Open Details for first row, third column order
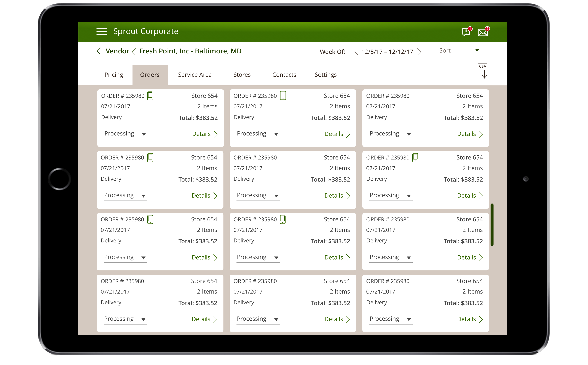The height and width of the screenshot is (365, 588). pyautogui.click(x=470, y=134)
